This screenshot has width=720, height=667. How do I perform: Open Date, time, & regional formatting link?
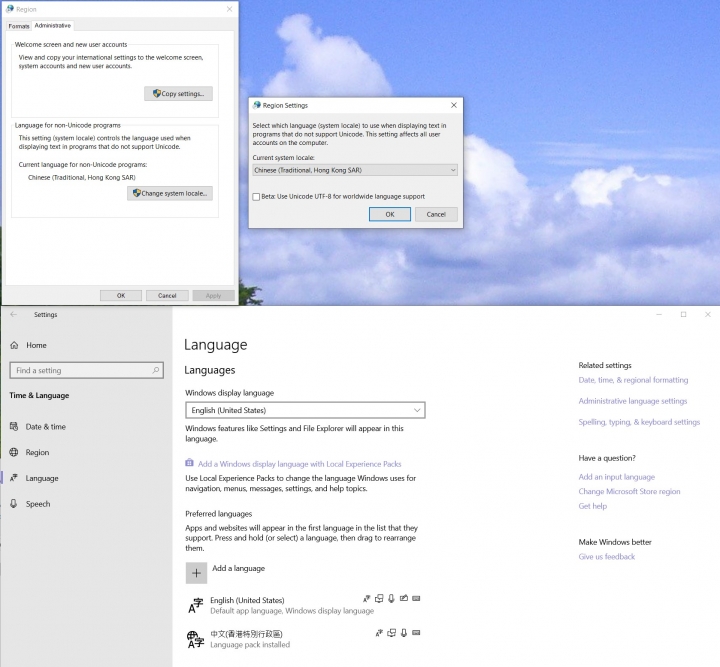[633, 380]
